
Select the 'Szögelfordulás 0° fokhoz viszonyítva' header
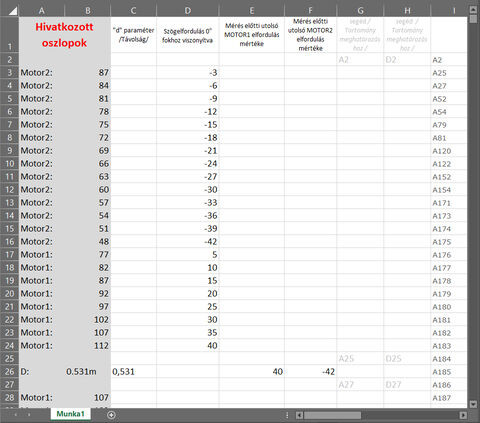(188, 35)
